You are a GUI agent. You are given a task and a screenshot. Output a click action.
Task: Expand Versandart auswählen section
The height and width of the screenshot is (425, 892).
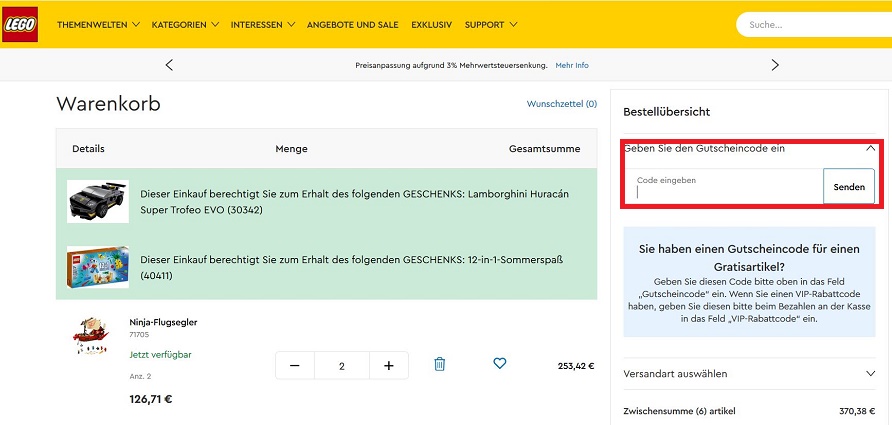point(749,374)
